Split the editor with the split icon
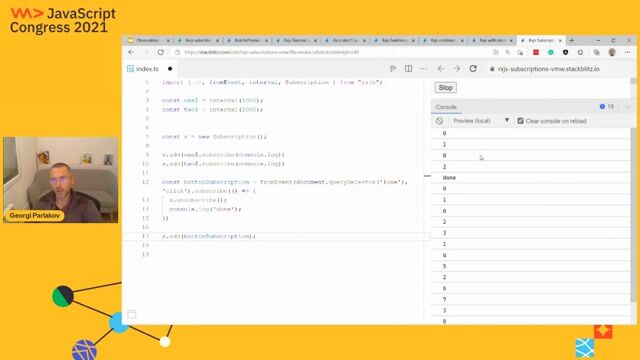This screenshot has height=360, width=640. (408, 69)
